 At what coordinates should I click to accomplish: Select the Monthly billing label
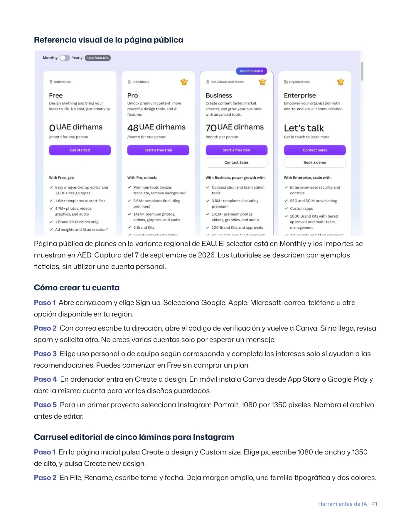click(50, 58)
